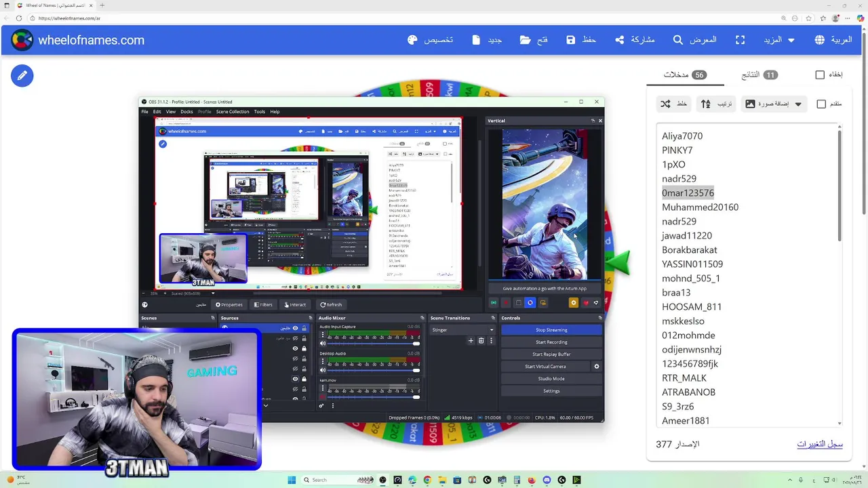Screen dimensions: 868x488
Task: Click the new file icon (جديد)
Action: coord(476,40)
